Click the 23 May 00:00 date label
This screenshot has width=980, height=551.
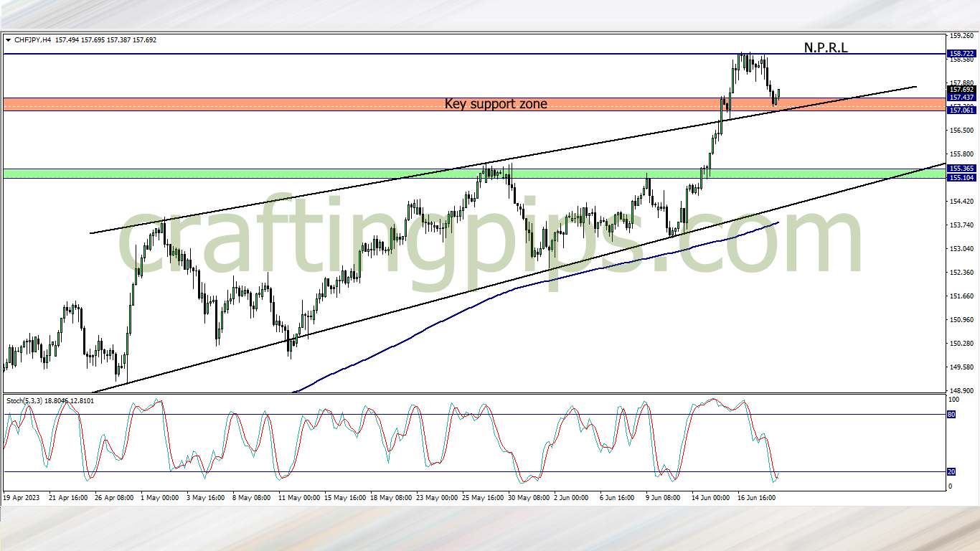(x=436, y=496)
